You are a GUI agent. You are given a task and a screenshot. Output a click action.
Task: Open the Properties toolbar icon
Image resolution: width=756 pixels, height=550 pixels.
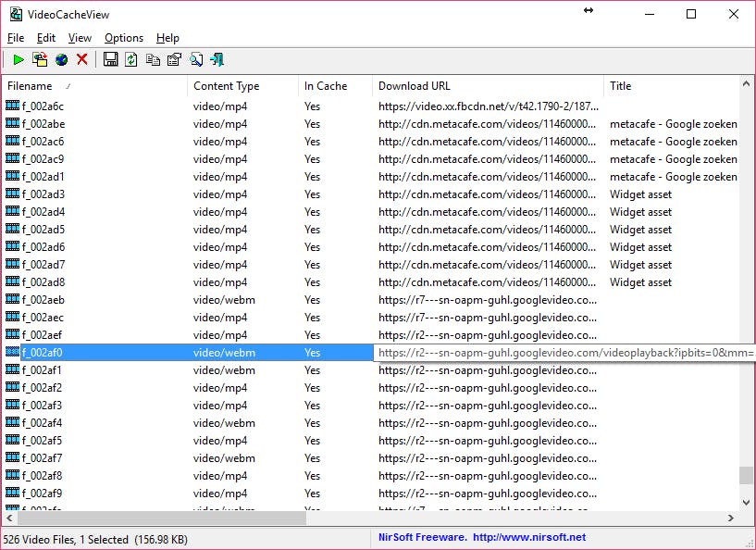pos(174,60)
